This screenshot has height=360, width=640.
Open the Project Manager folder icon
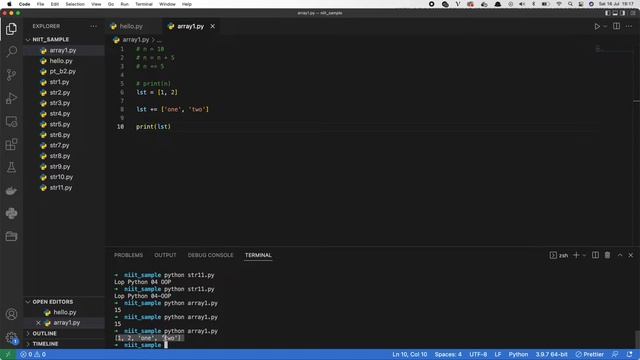pos(11,236)
